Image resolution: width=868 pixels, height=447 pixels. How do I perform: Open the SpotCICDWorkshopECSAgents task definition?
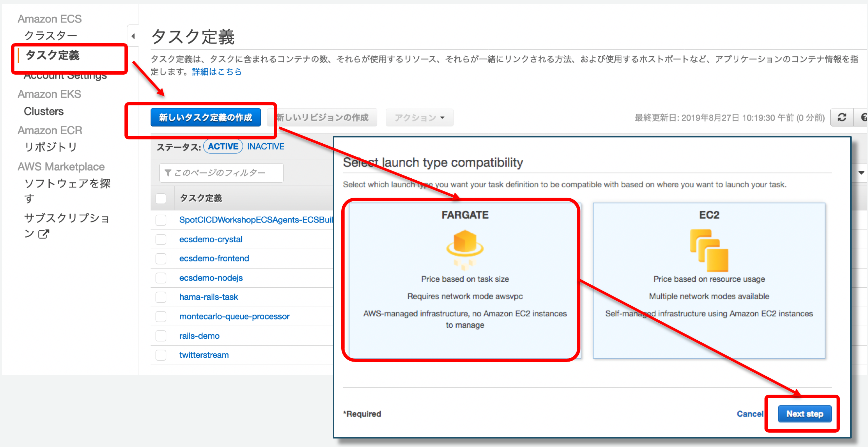256,220
